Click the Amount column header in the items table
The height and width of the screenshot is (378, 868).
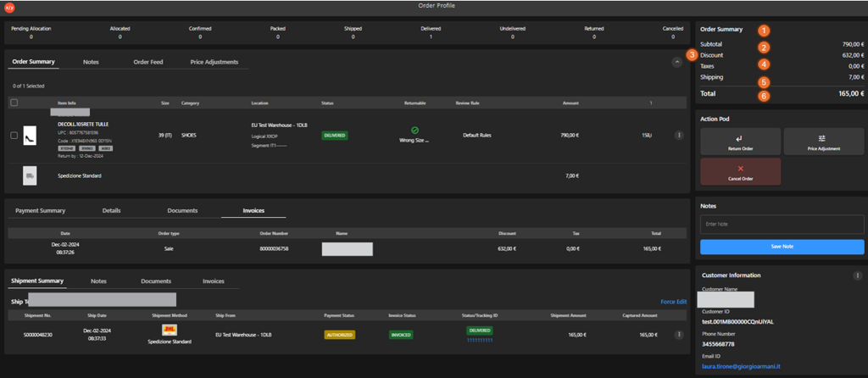point(570,103)
